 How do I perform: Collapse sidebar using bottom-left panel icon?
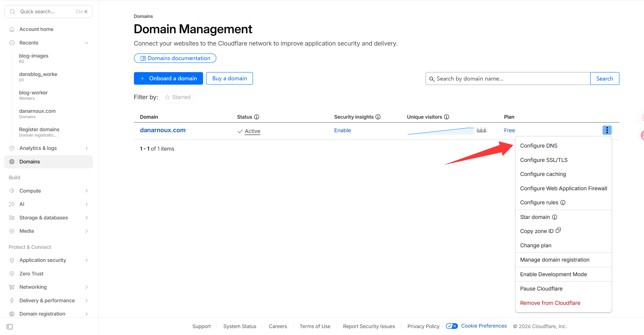click(10, 327)
